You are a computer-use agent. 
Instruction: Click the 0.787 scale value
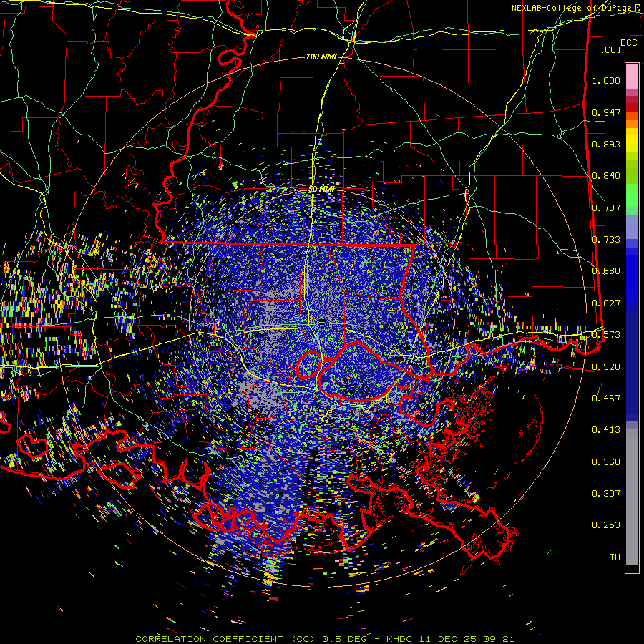(606, 208)
